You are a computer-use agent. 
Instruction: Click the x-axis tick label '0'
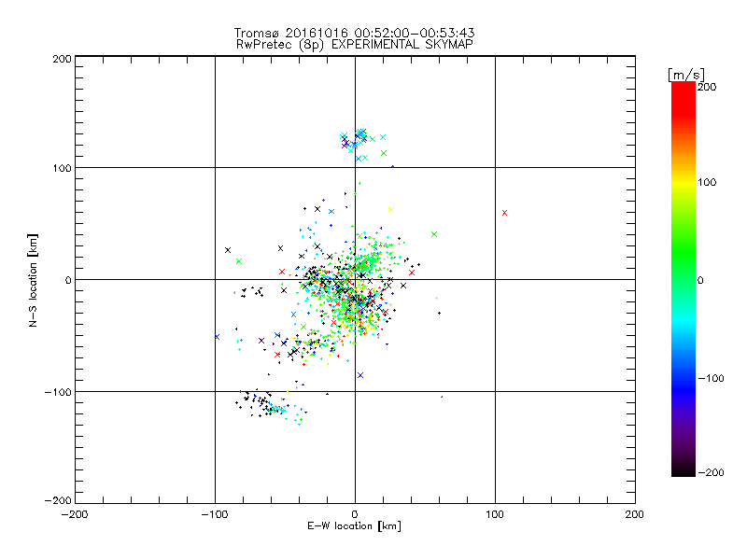pos(355,514)
